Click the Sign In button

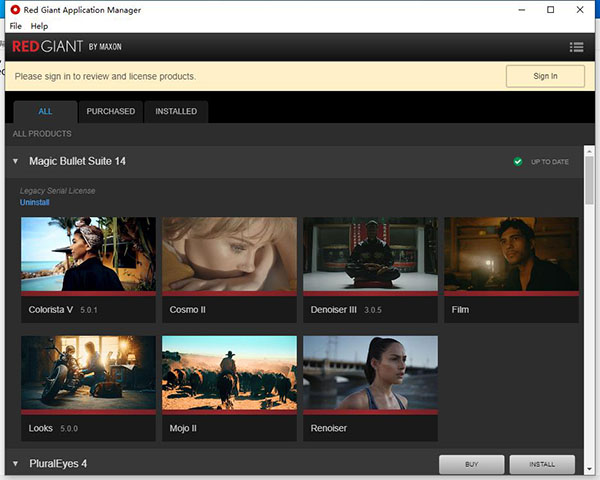tap(545, 76)
